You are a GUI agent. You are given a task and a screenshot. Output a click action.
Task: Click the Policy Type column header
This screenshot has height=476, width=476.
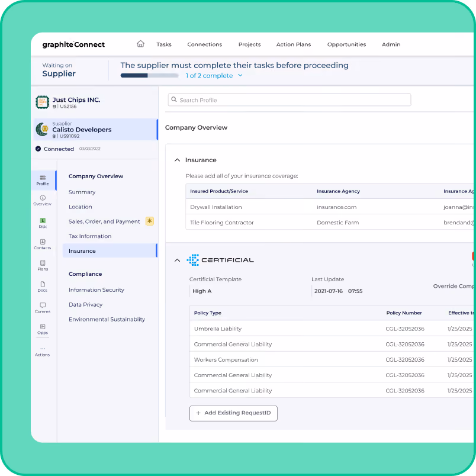click(208, 313)
